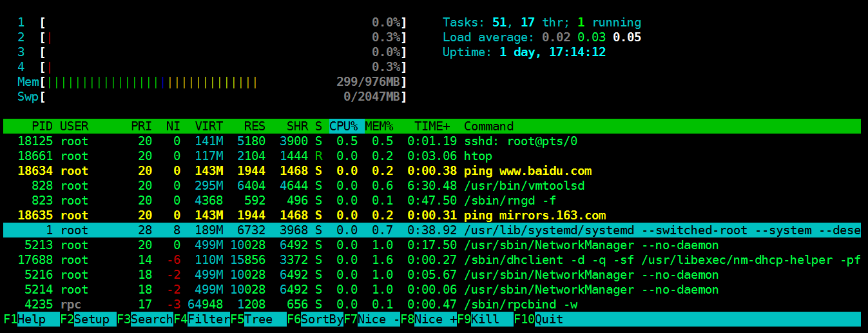868x333 pixels.
Task: Sort processes by RES column header
Action: [255, 126]
